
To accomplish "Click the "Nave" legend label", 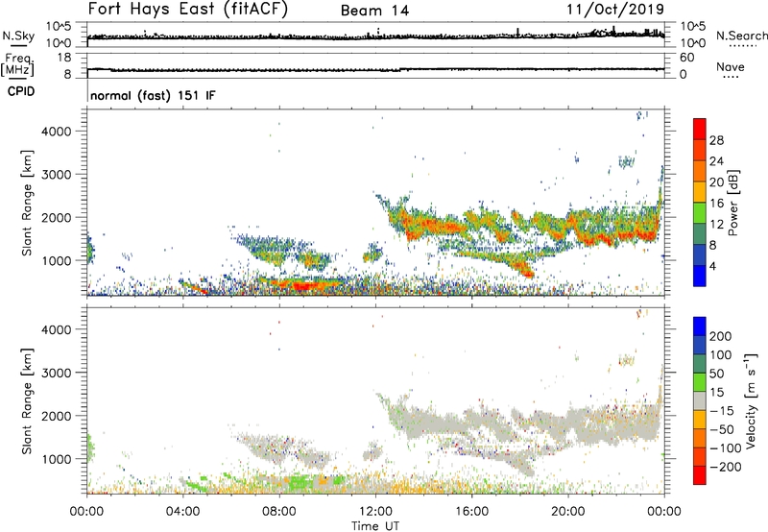I will (730, 66).
